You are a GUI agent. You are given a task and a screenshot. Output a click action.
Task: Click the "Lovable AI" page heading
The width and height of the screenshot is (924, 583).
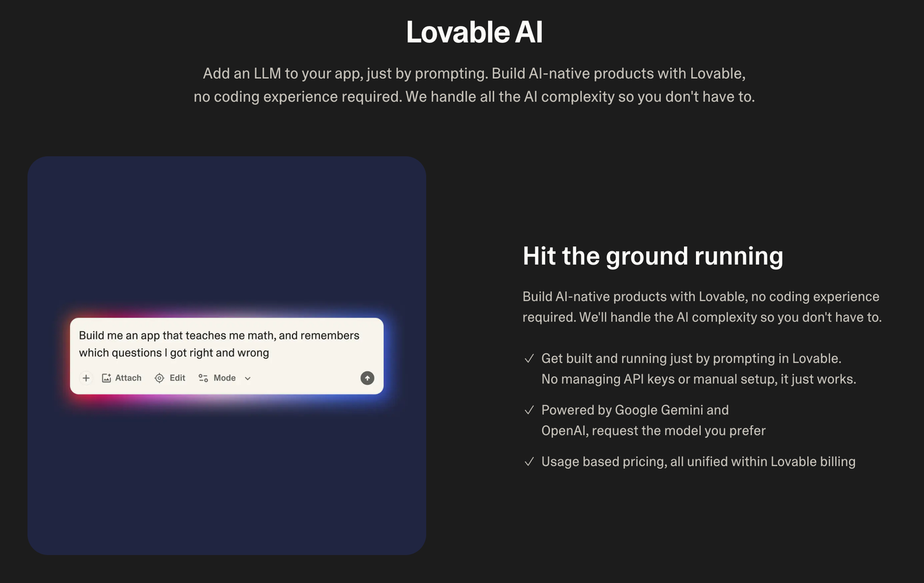[474, 32]
